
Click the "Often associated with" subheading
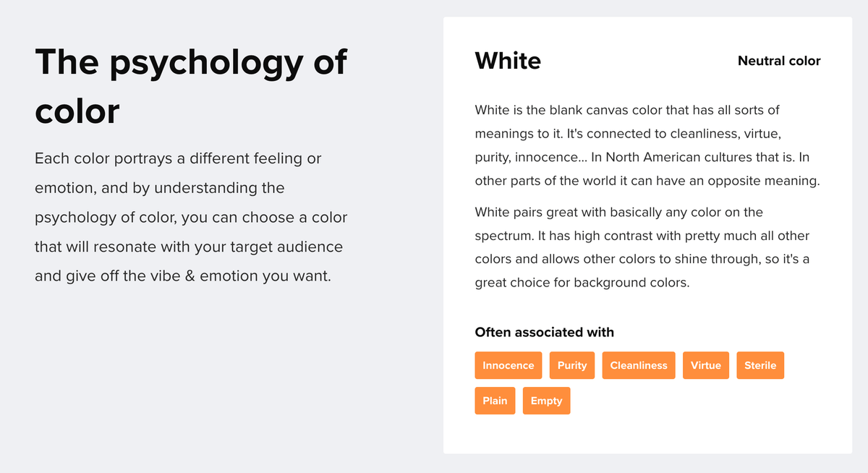click(x=544, y=332)
